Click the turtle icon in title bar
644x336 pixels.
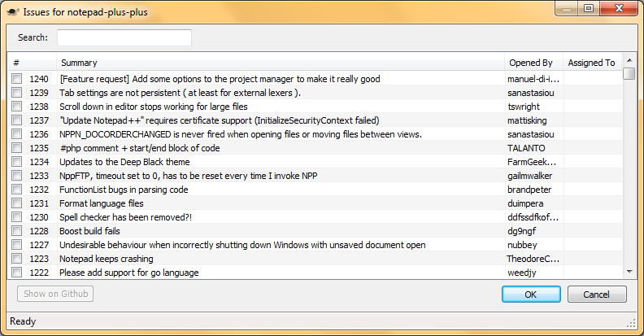[x=13, y=12]
